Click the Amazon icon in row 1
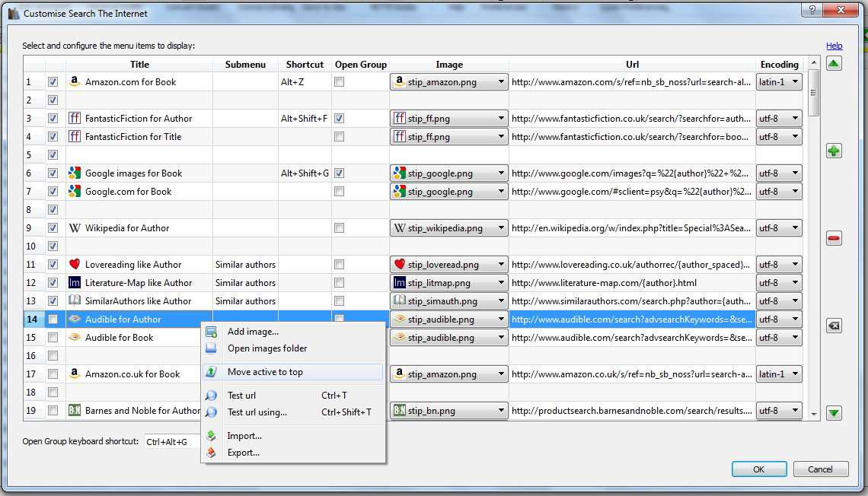This screenshot has height=496, width=868. [x=74, y=81]
